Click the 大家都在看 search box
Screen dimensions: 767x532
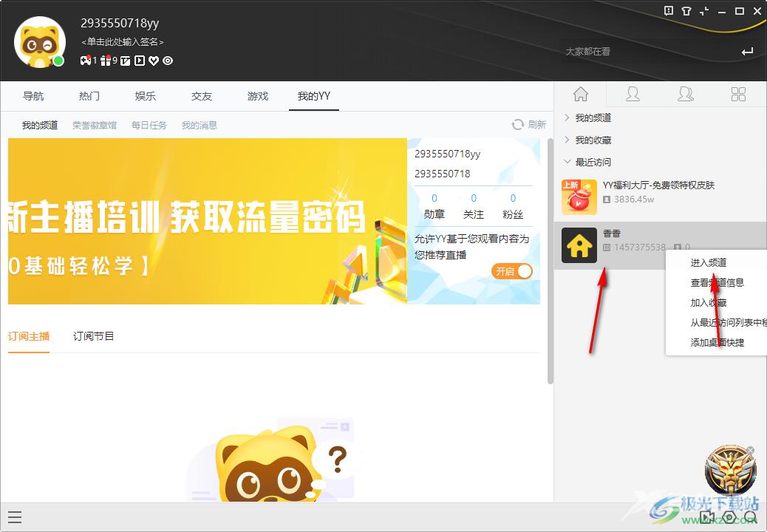tap(650, 51)
